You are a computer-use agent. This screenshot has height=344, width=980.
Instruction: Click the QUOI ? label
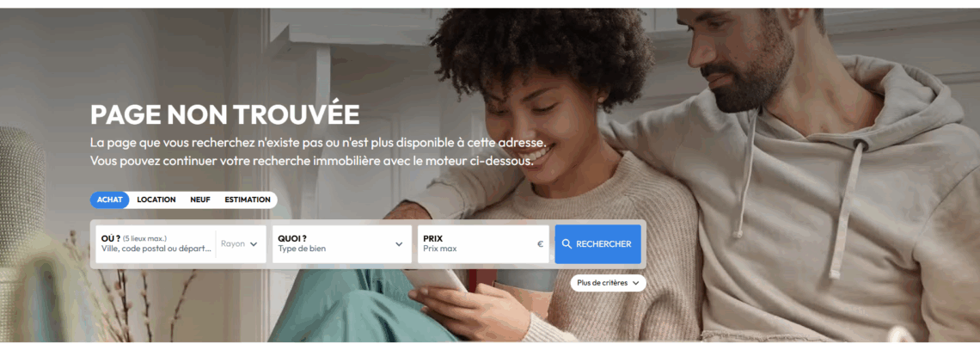point(292,238)
